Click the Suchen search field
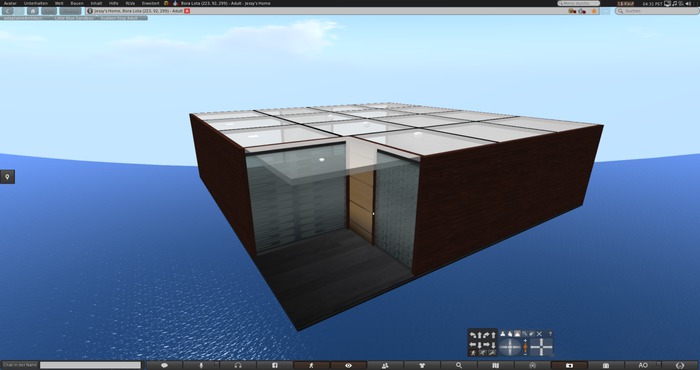700x370 pixels. point(657,11)
